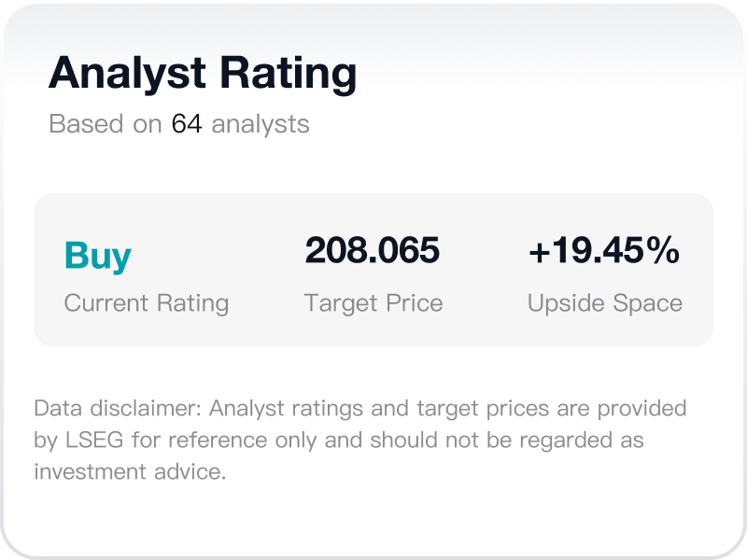Click the +19.45% upside value
747x560 pixels.
(604, 250)
